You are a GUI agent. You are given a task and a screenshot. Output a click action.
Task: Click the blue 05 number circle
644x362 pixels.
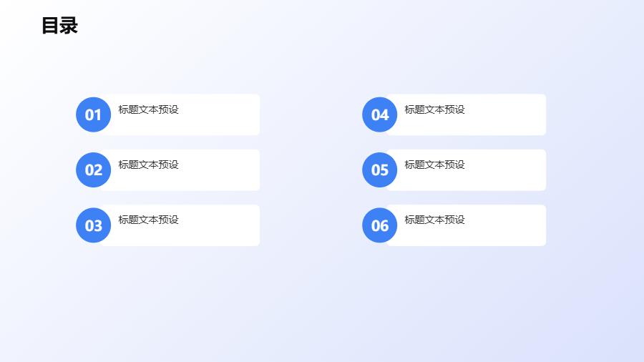(x=380, y=170)
